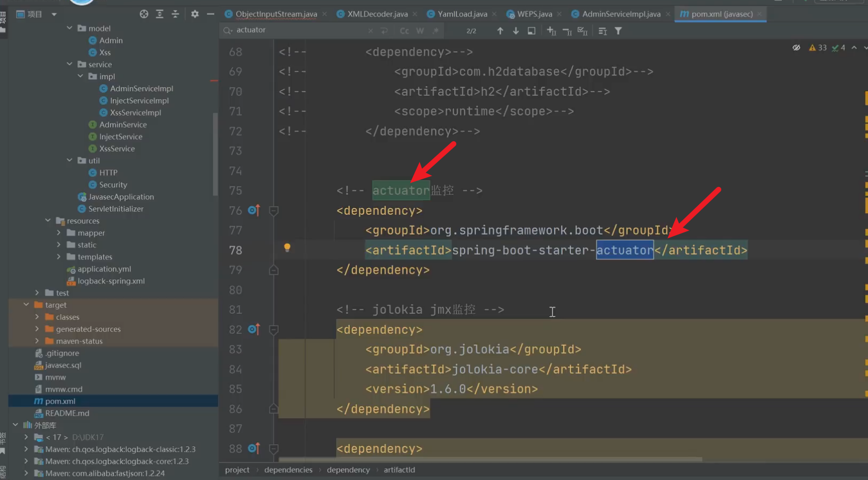This screenshot has width=868, height=480.
Task: Click the search filter funnel icon
Action: [x=618, y=31]
